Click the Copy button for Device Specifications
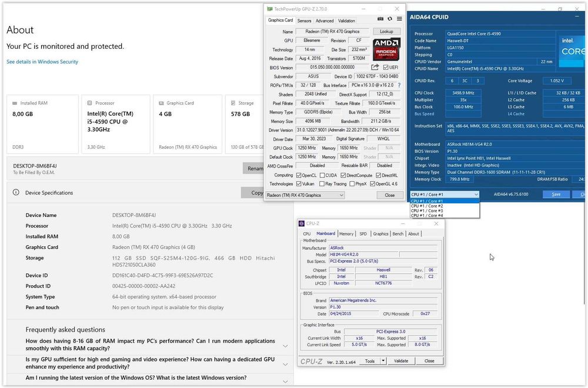 click(252, 192)
